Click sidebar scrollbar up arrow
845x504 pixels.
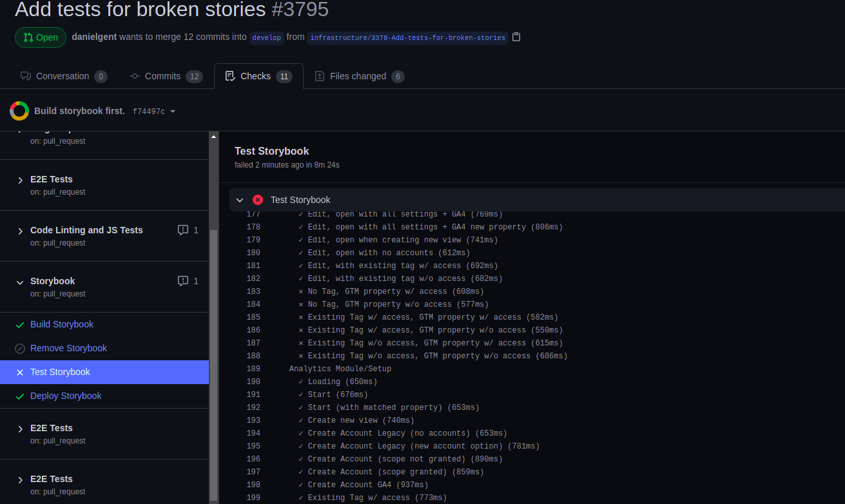pyautogui.click(x=214, y=136)
